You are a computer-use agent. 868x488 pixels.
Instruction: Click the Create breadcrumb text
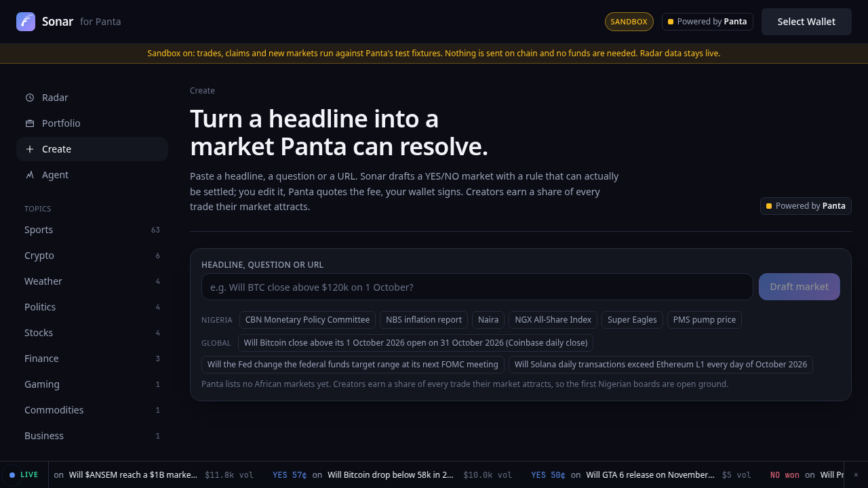point(202,91)
